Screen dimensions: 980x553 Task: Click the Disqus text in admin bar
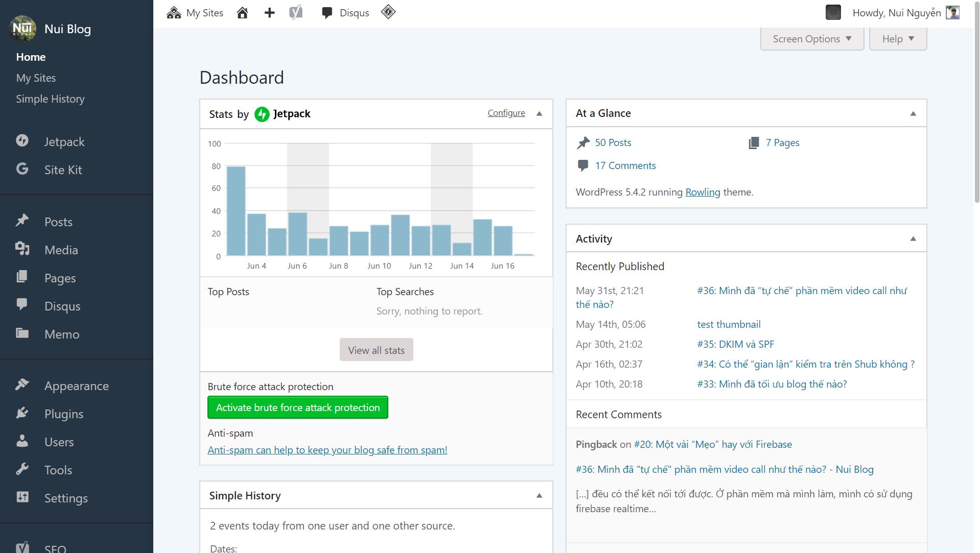(x=354, y=13)
